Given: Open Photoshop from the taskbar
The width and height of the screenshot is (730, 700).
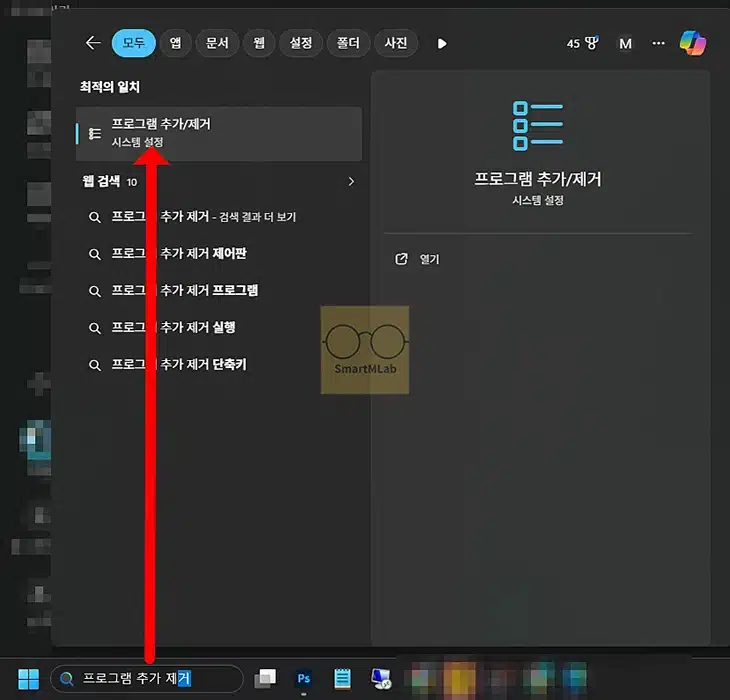Looking at the screenshot, I should tap(304, 679).
